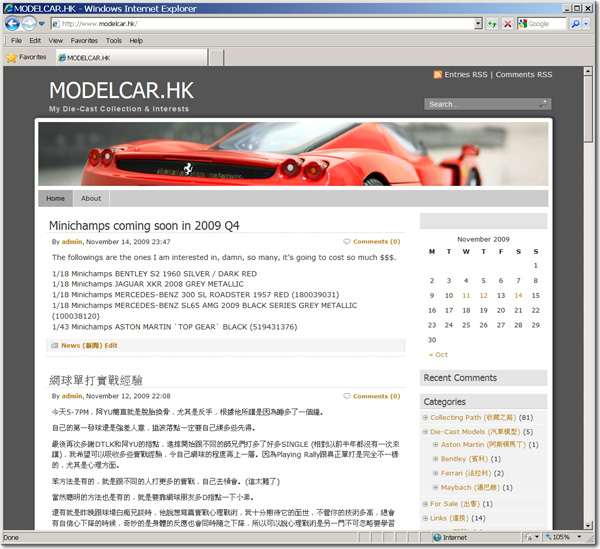The image size is (600, 549).
Task: Expand the Collecting Path category
Action: tap(425, 417)
